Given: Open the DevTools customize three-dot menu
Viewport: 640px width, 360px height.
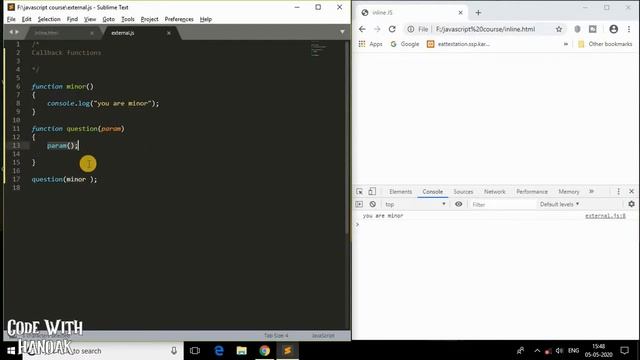Looking at the screenshot, I should tap(618, 191).
